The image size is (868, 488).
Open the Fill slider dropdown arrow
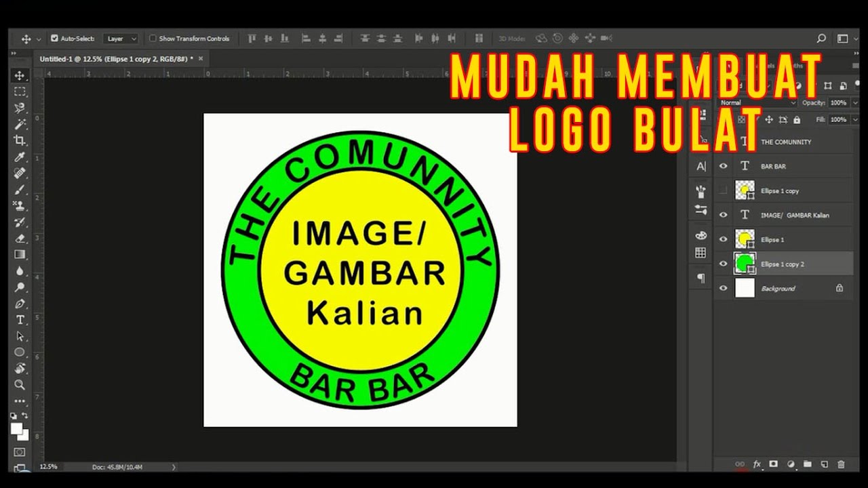point(854,120)
